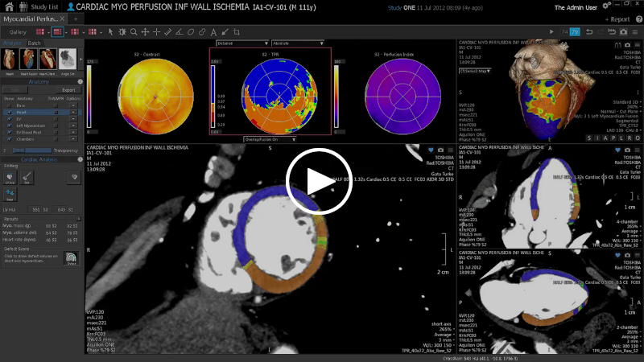The width and height of the screenshot is (644, 362).
Task: Open CTSeries2 Map dropdown in 3D view
Action: (x=475, y=71)
